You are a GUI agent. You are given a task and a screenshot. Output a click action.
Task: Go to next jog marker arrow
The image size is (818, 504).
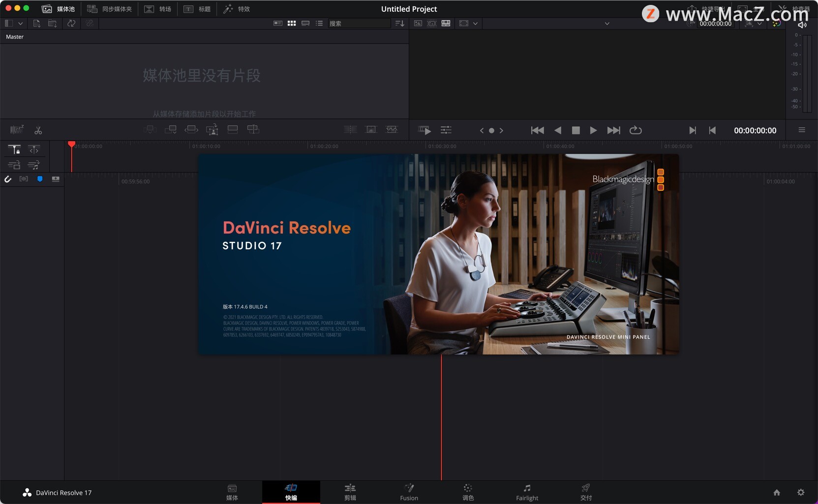501,130
